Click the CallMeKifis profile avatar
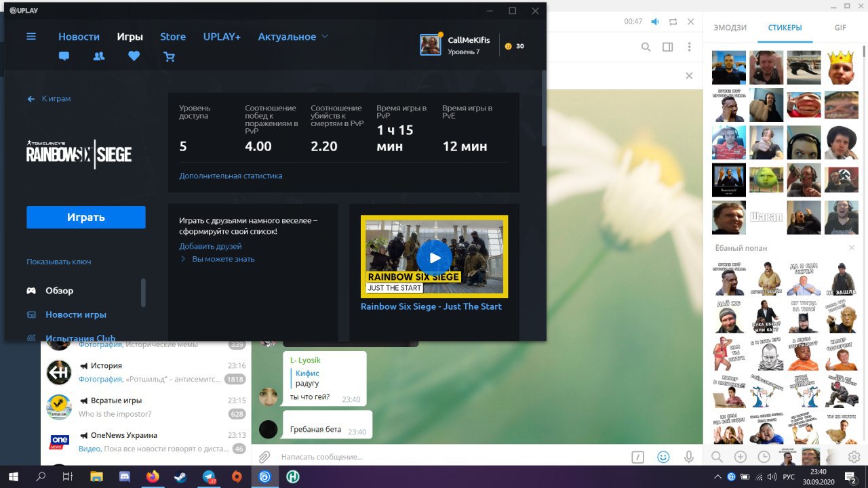 431,45
